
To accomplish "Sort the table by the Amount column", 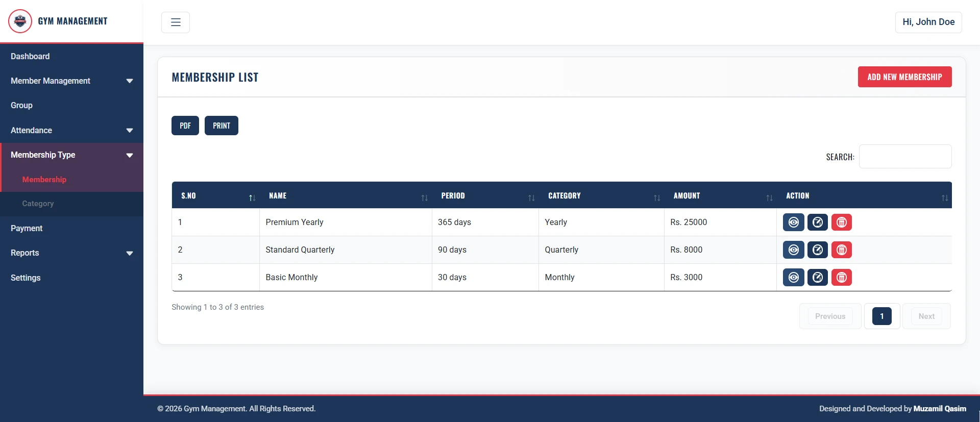I will [x=720, y=195].
